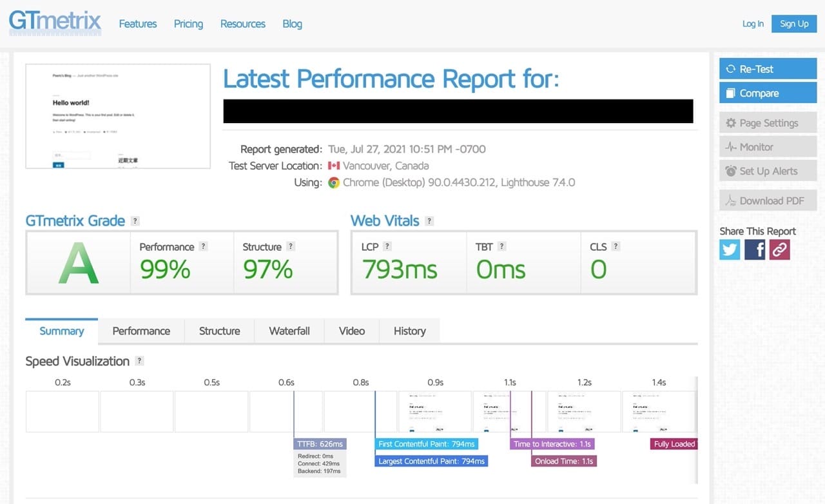Copy report link via chain icon
The image size is (825, 504).
pyautogui.click(x=779, y=249)
